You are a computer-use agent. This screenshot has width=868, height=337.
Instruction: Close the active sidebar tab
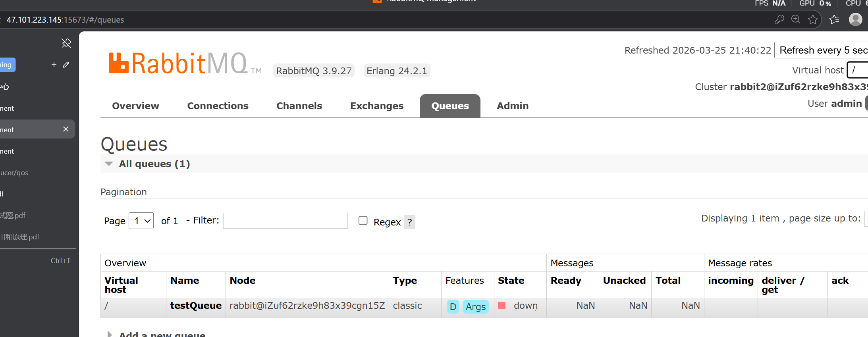(x=66, y=129)
